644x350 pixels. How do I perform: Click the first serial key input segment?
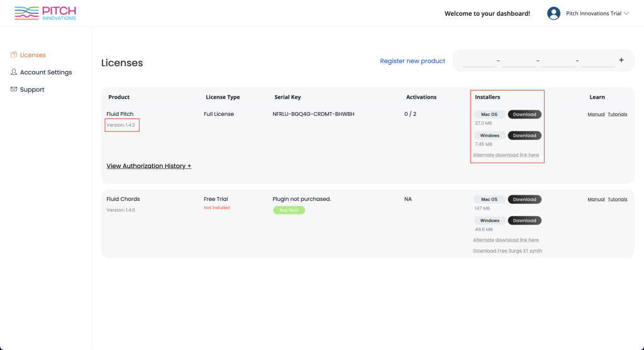[x=479, y=61]
